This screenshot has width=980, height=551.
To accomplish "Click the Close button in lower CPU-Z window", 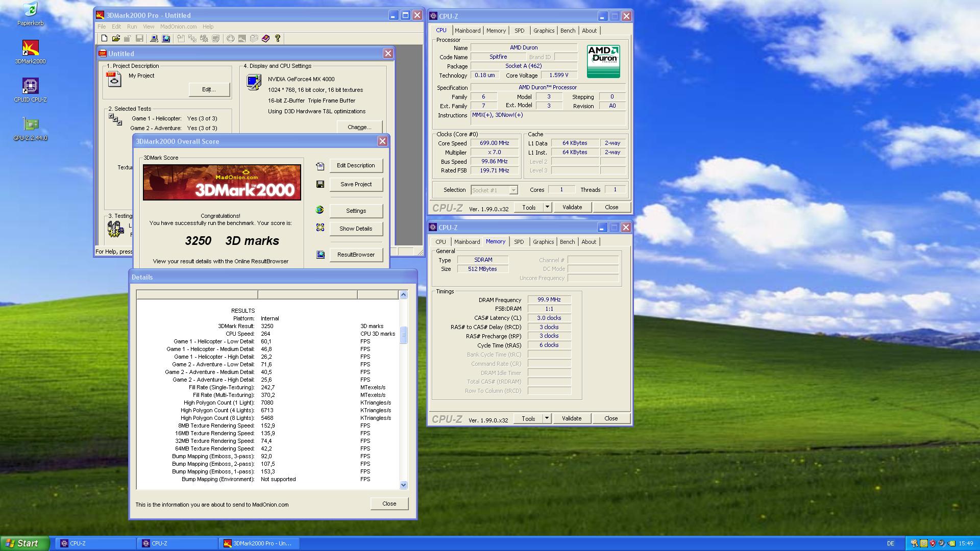I will click(611, 418).
